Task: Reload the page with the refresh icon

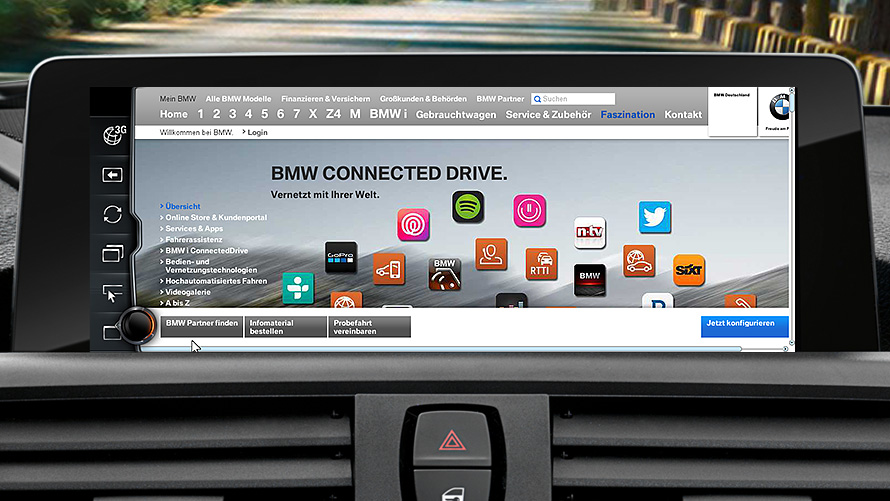Action: point(112,214)
